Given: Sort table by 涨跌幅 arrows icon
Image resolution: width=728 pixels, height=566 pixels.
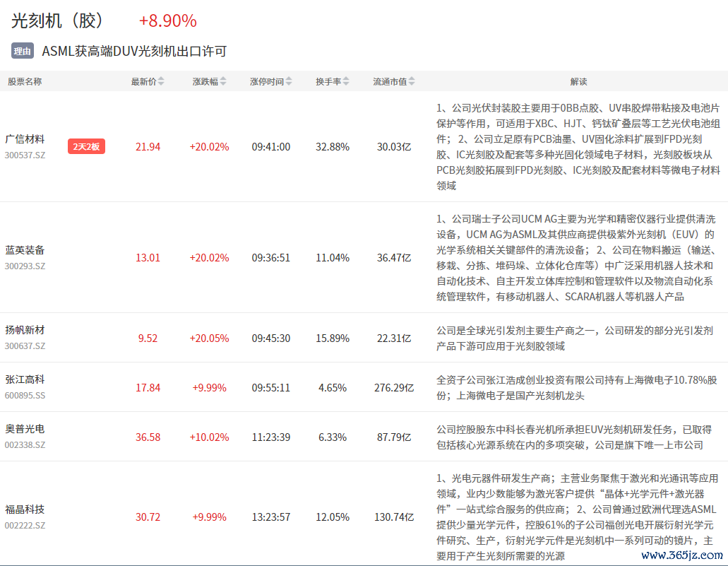Looking at the screenshot, I should click(223, 81).
